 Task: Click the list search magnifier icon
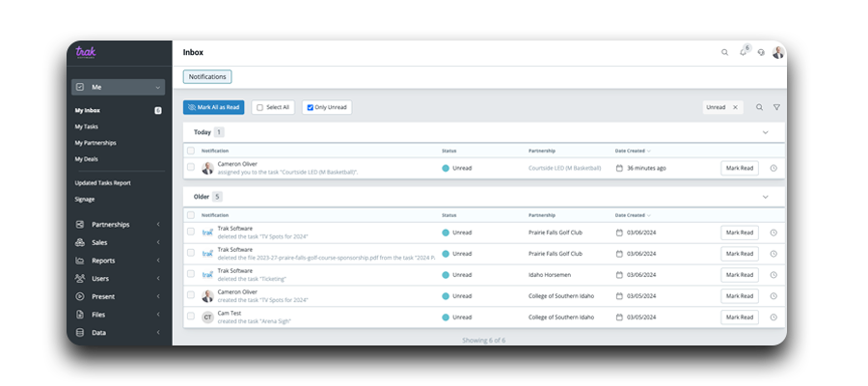coord(760,107)
